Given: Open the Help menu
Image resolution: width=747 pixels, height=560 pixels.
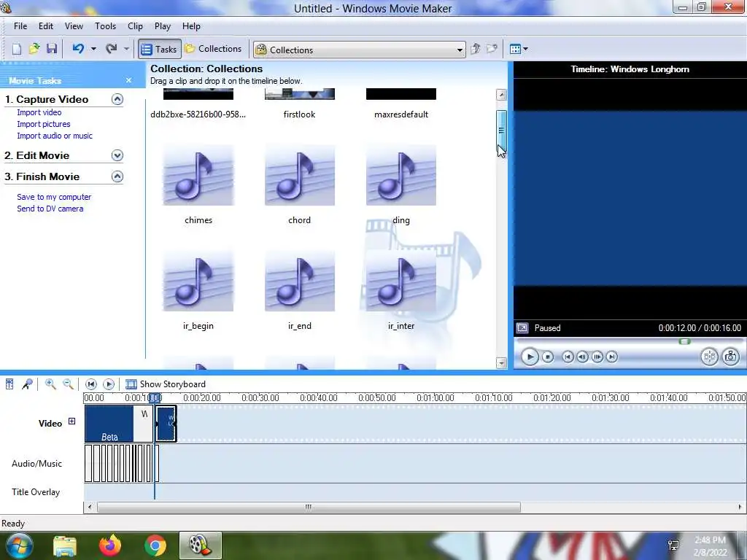Looking at the screenshot, I should tap(191, 26).
